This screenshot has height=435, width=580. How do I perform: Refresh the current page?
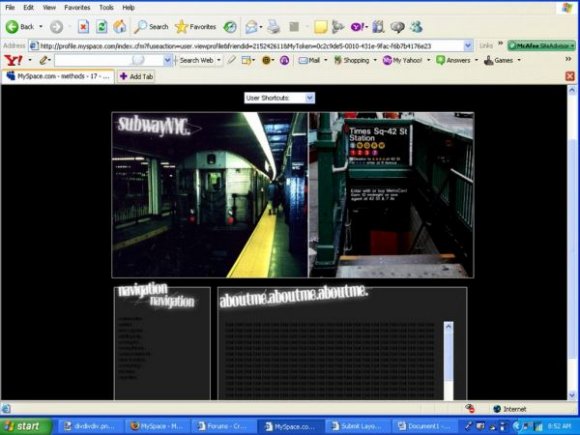(x=101, y=27)
